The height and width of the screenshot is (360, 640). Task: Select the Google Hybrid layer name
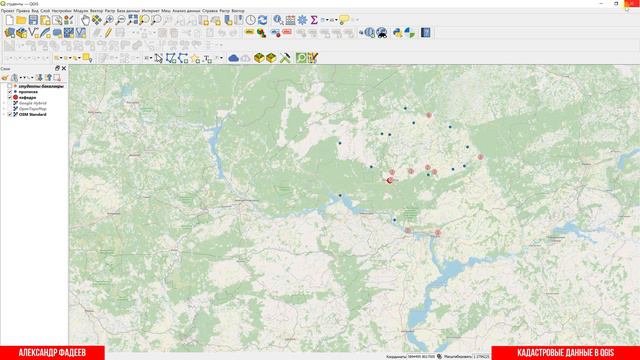(33, 103)
